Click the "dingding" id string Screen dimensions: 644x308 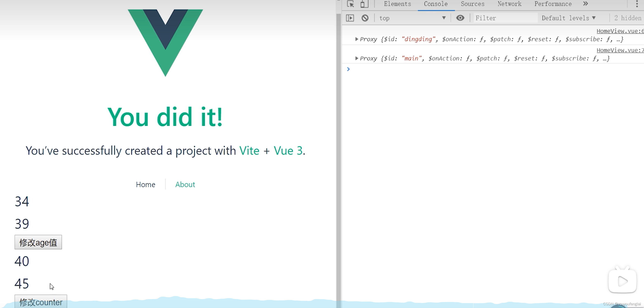point(419,39)
